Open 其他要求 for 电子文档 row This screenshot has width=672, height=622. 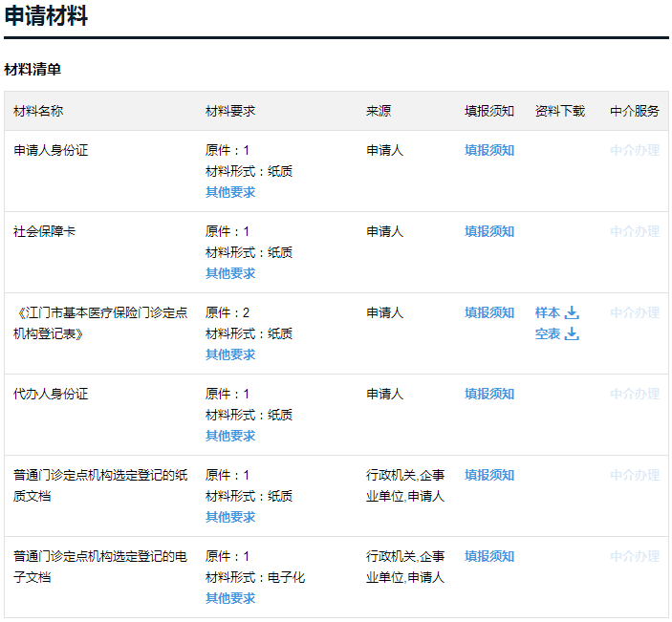(230, 598)
